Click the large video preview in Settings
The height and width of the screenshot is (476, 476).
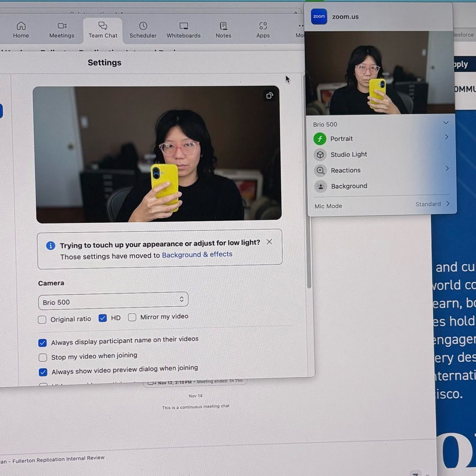coord(158,154)
